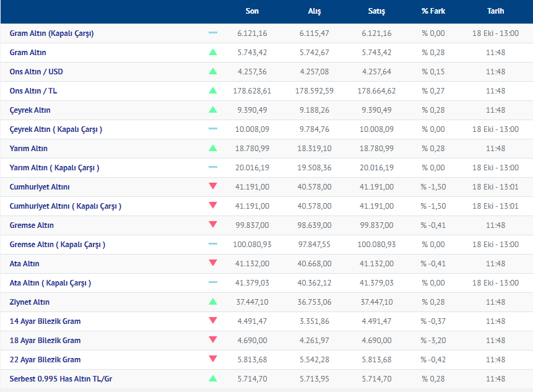
Task: Click the red down arrow beside Cumhuriyet Altını
Action: click(213, 186)
